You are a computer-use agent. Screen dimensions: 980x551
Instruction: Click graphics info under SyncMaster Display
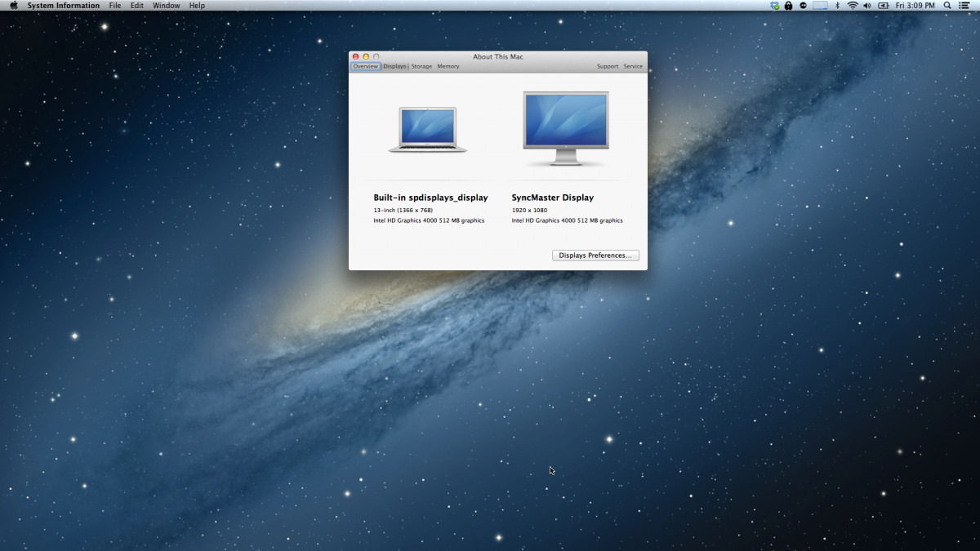[x=567, y=220]
